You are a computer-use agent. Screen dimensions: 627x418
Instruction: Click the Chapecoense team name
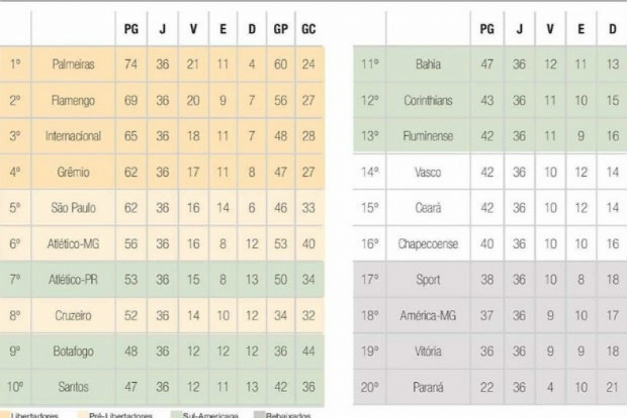[428, 244]
